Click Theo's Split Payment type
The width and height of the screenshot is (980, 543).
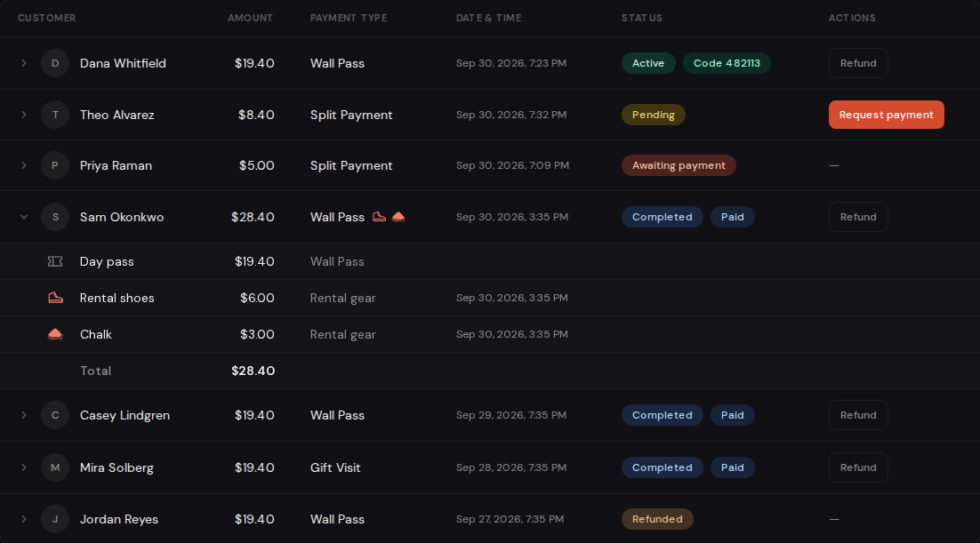pyautogui.click(x=351, y=115)
